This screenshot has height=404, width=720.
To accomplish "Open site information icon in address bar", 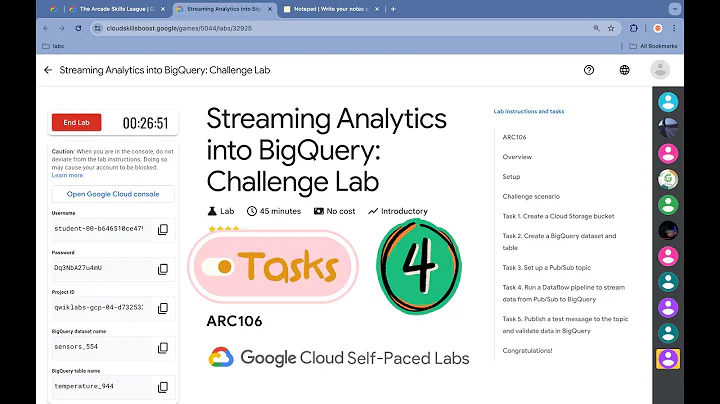I will pos(97,28).
